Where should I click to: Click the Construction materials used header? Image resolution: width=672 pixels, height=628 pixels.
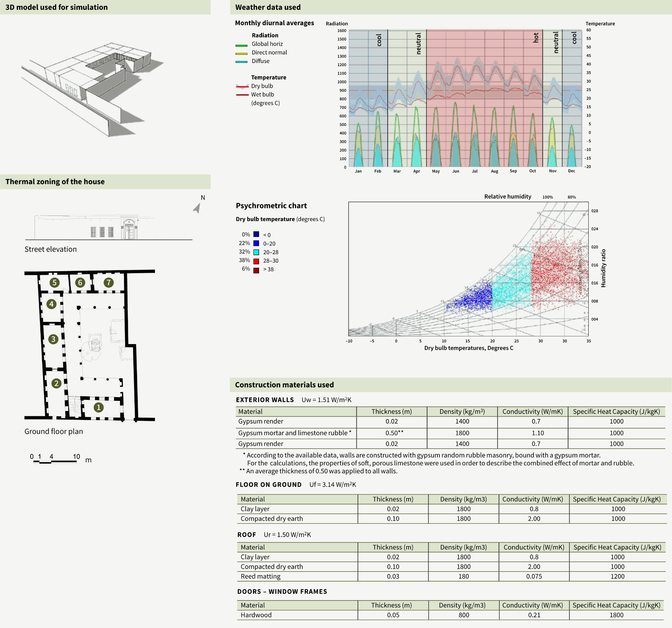pyautogui.click(x=284, y=385)
